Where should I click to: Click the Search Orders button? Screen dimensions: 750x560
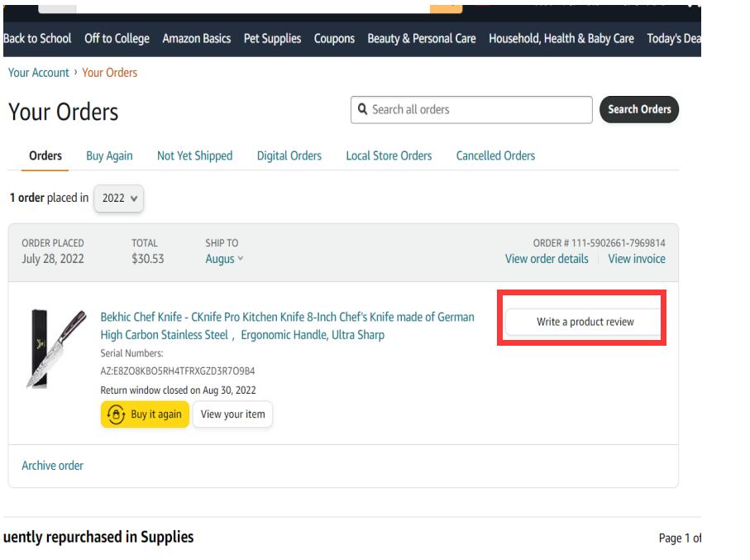point(639,110)
